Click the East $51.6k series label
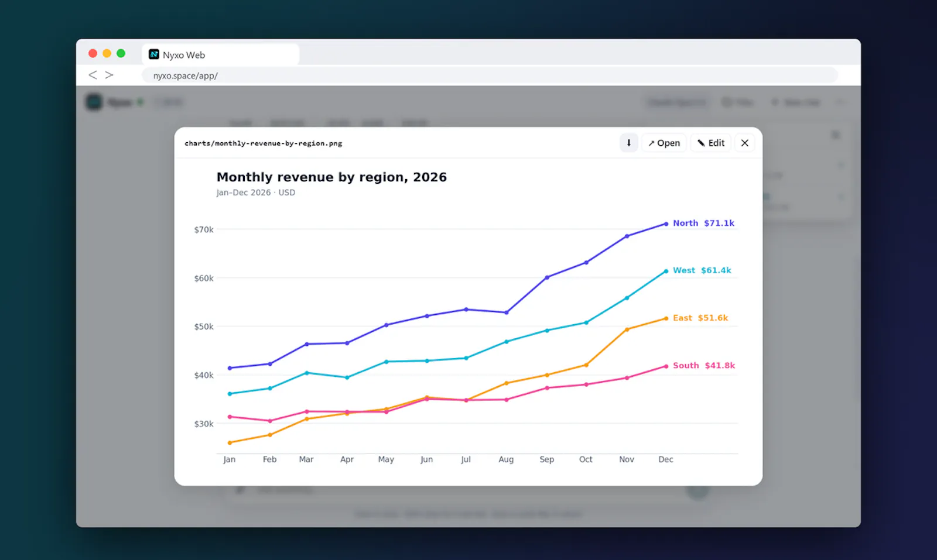Image resolution: width=937 pixels, height=560 pixels. tap(700, 318)
